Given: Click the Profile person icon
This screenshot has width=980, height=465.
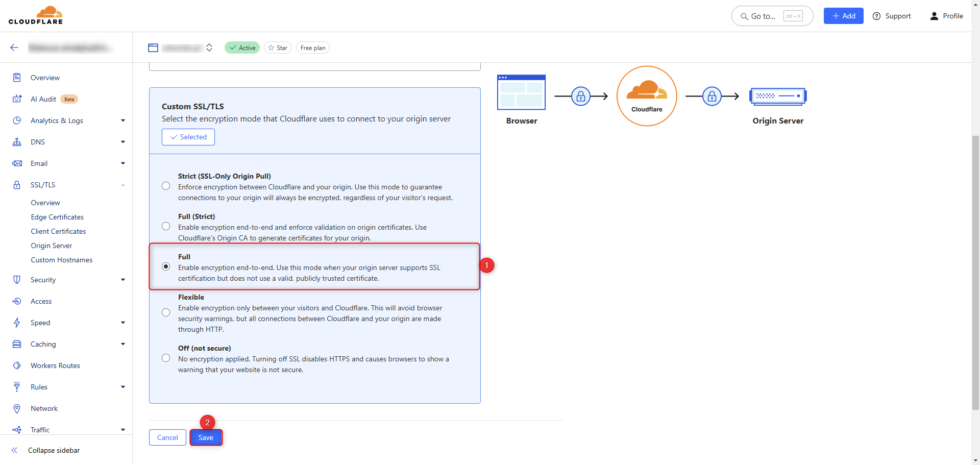Looking at the screenshot, I should (x=934, y=16).
